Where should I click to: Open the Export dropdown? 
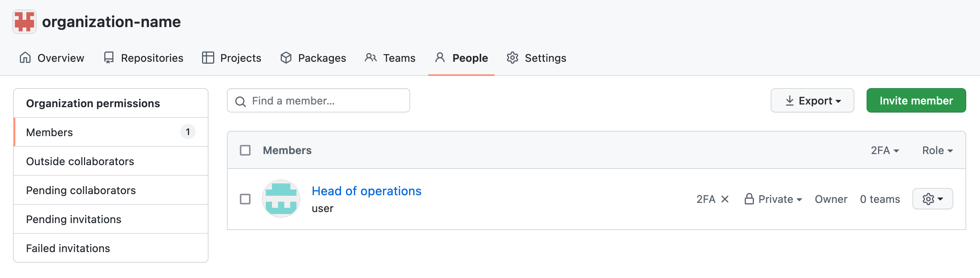click(x=812, y=101)
